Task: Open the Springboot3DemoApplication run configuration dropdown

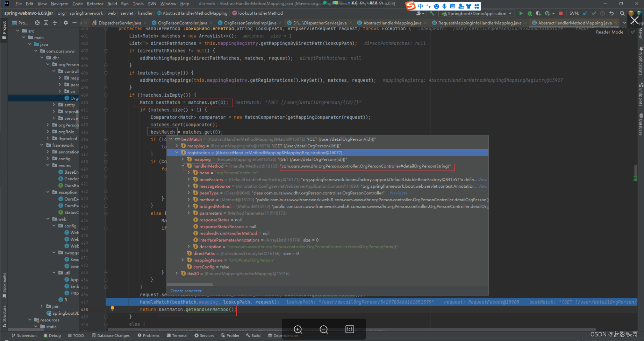Action: click(477, 13)
